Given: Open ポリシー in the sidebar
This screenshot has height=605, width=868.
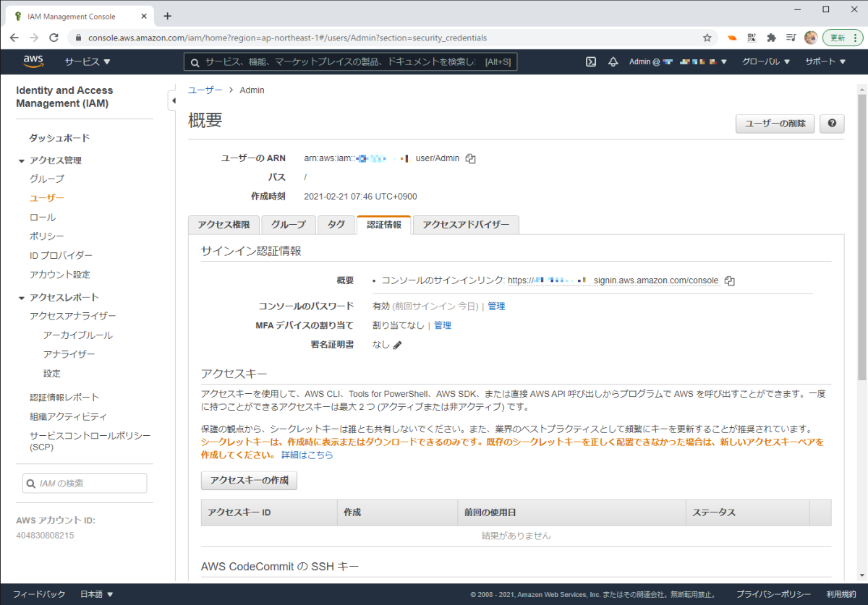Looking at the screenshot, I should click(47, 236).
